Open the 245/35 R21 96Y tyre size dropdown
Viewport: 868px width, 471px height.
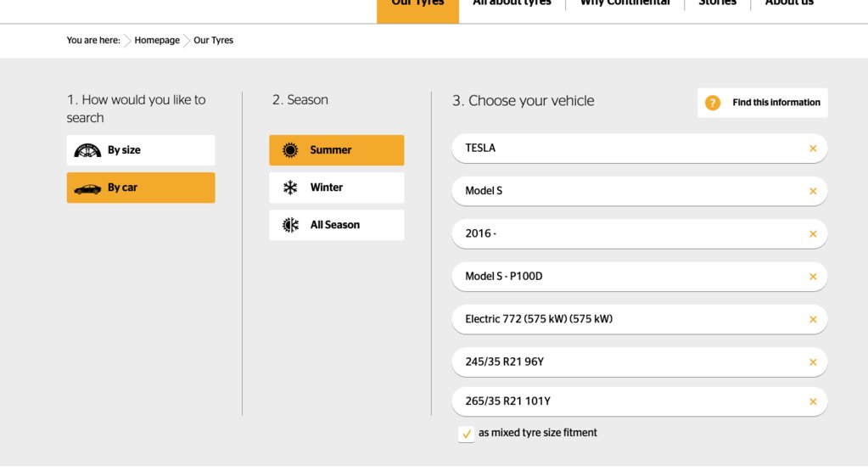click(640, 362)
